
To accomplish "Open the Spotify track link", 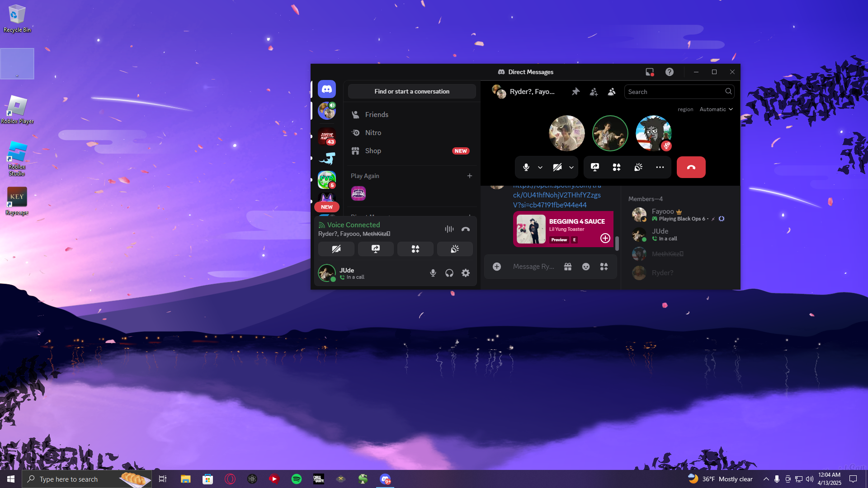I will coord(557,195).
